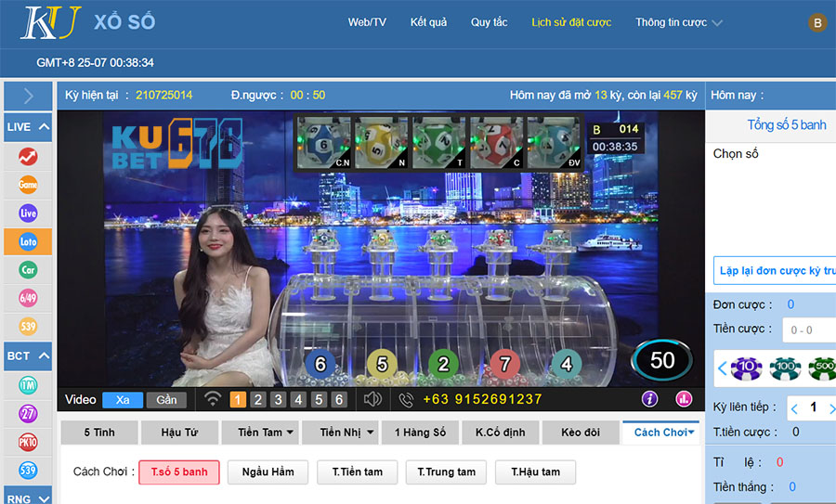Image resolution: width=836 pixels, height=504 pixels.
Task: Open the Tiền Nhị dropdown
Action: coord(340,433)
